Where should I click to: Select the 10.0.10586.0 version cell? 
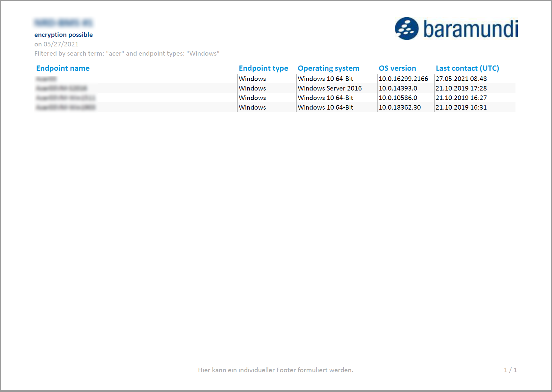pyautogui.click(x=398, y=98)
